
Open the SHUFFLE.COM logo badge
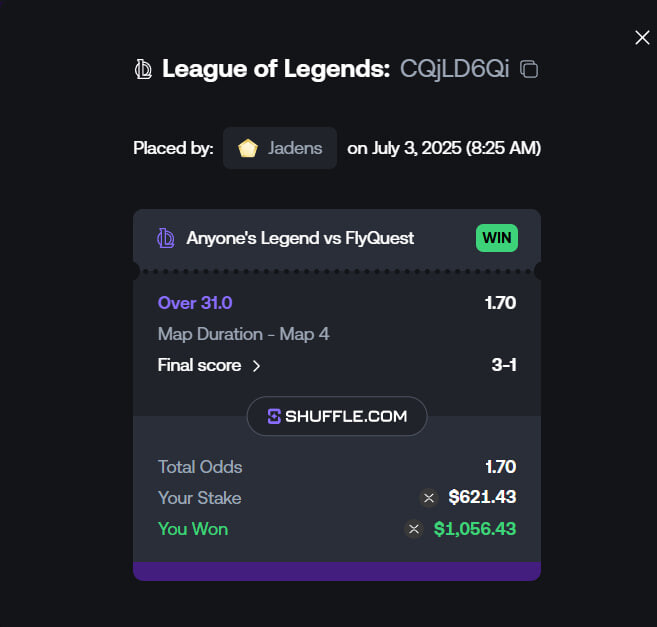click(x=337, y=416)
